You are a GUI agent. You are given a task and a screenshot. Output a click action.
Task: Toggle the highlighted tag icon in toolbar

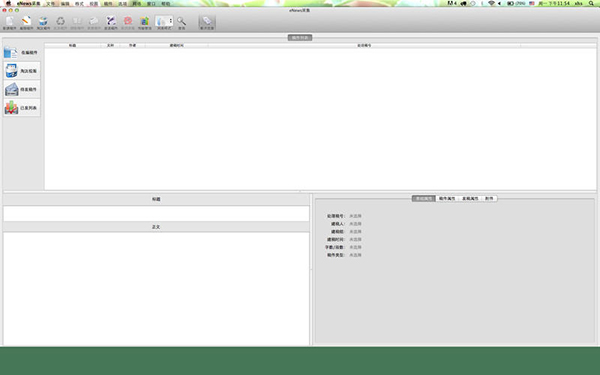(x=207, y=22)
